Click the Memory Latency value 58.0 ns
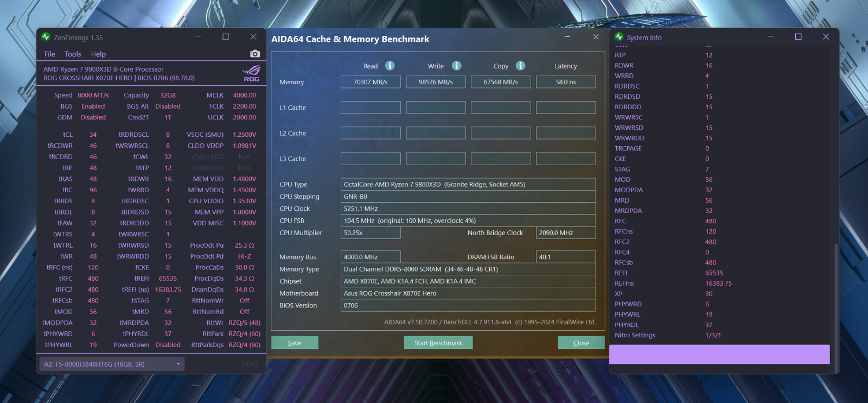Image resolution: width=868 pixels, height=403 pixels. tap(566, 82)
